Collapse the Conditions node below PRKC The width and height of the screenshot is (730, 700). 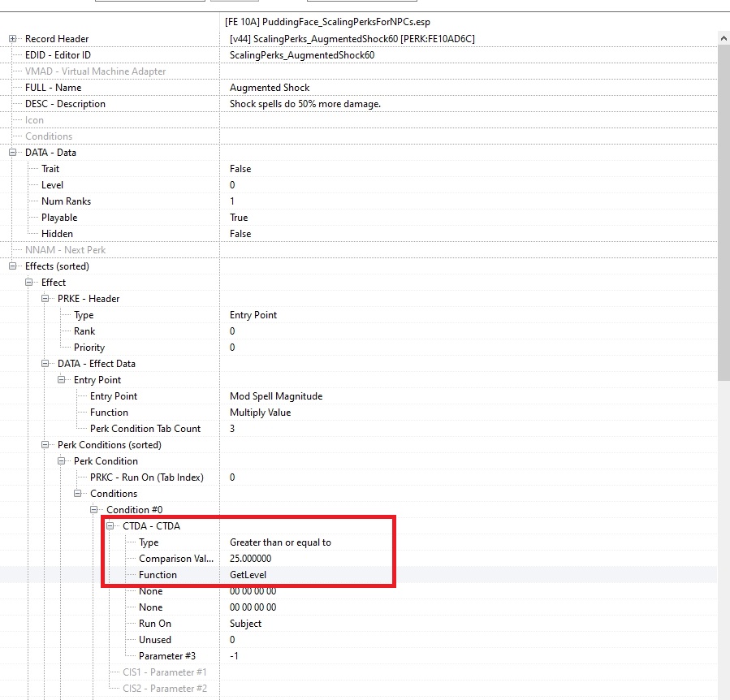78,493
